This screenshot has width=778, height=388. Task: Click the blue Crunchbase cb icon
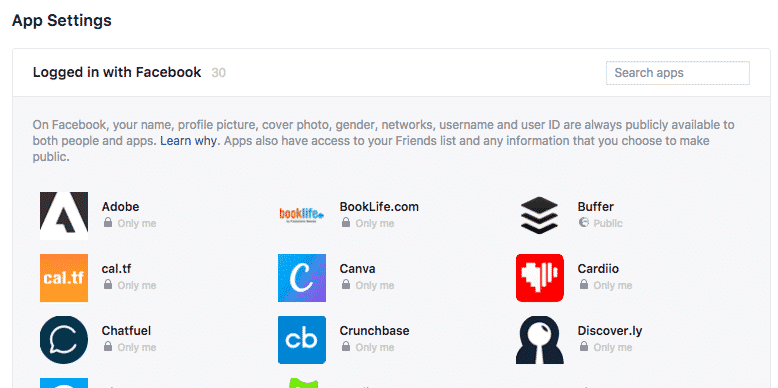302,340
